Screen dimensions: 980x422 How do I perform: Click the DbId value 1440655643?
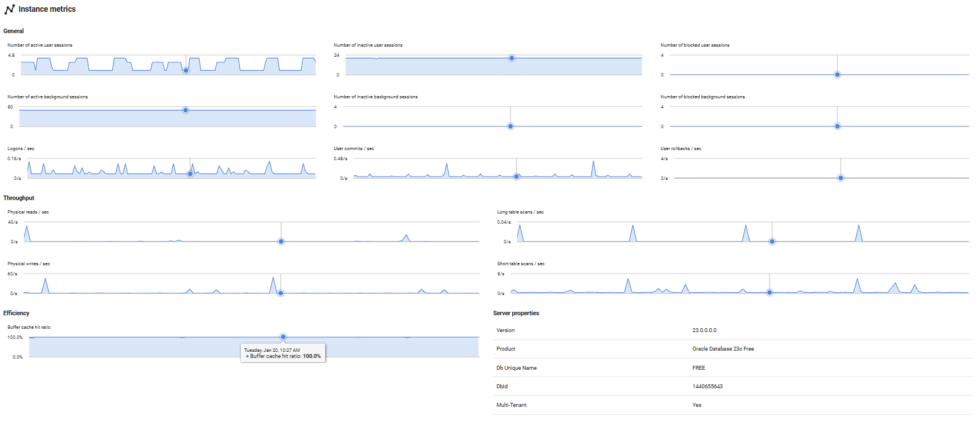[707, 387]
